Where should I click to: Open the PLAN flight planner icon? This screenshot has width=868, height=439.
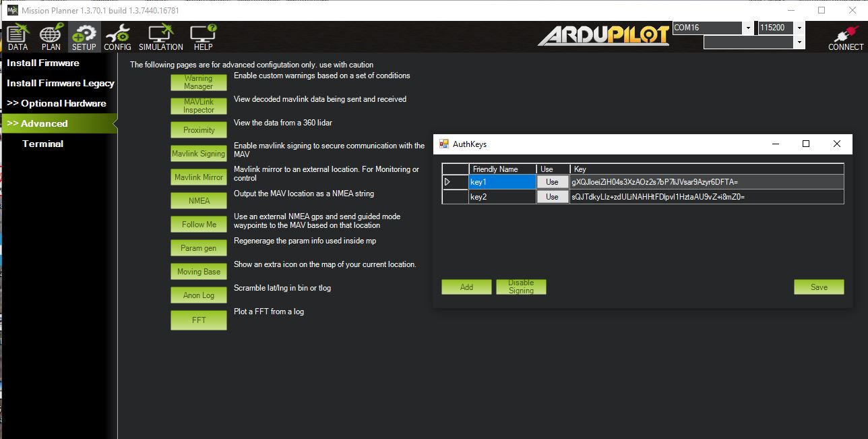click(51, 37)
